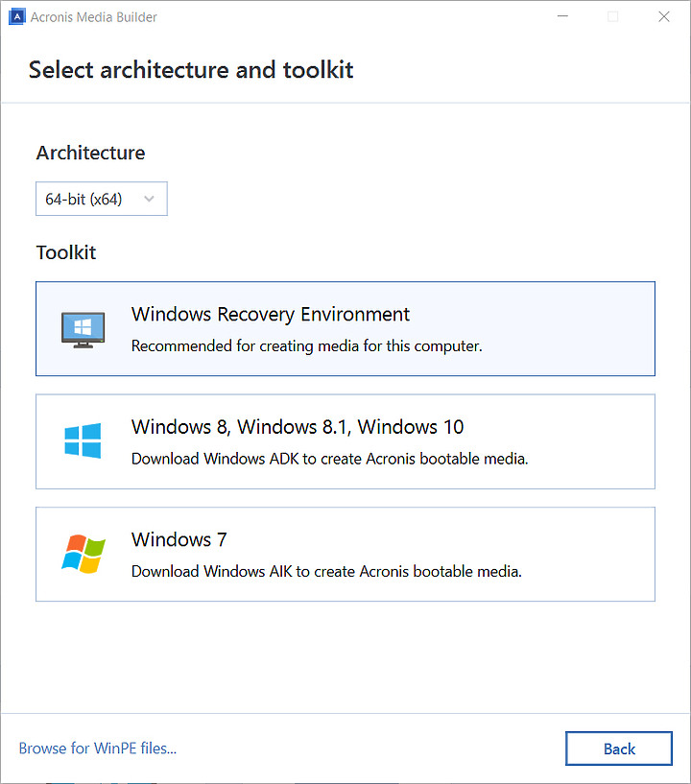Click the disabled maximize window icon

click(x=613, y=16)
